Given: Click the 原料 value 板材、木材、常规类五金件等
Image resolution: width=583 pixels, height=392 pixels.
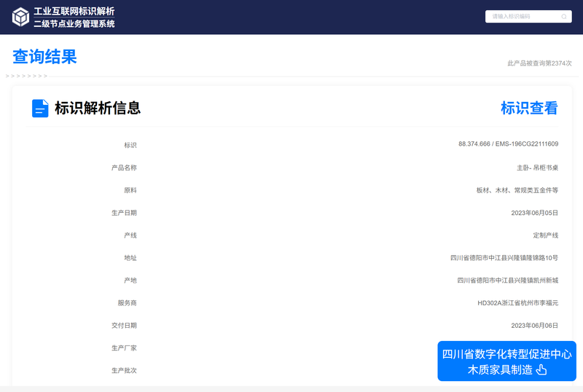Looking at the screenshot, I should pos(517,190).
